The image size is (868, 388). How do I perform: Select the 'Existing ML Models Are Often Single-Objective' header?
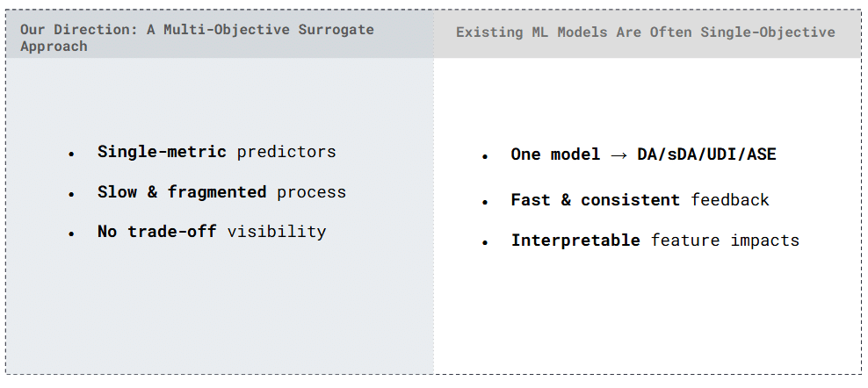click(x=645, y=32)
